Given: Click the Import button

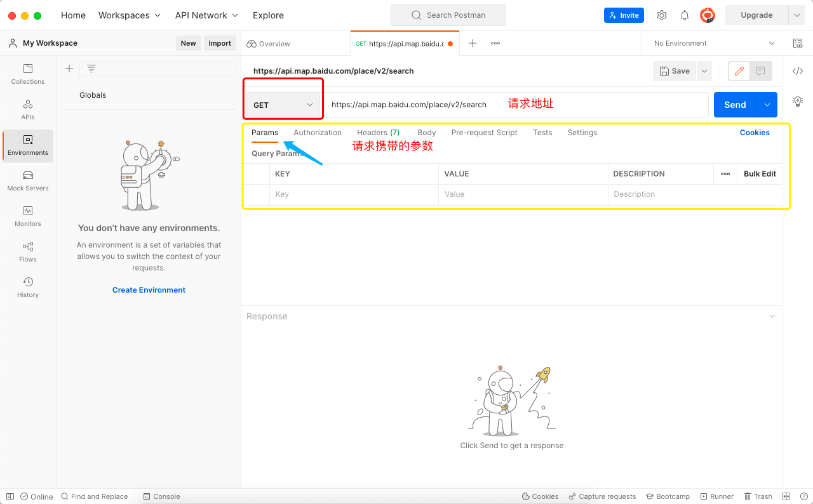Looking at the screenshot, I should point(220,43).
